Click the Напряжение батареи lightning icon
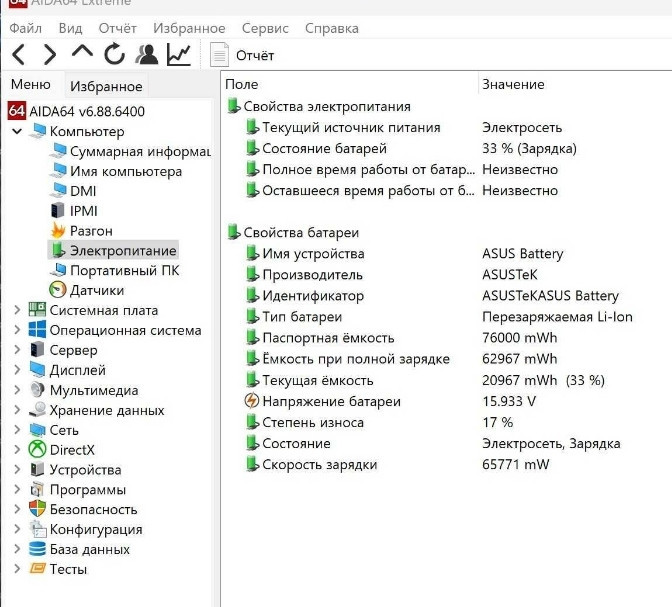 (x=252, y=401)
